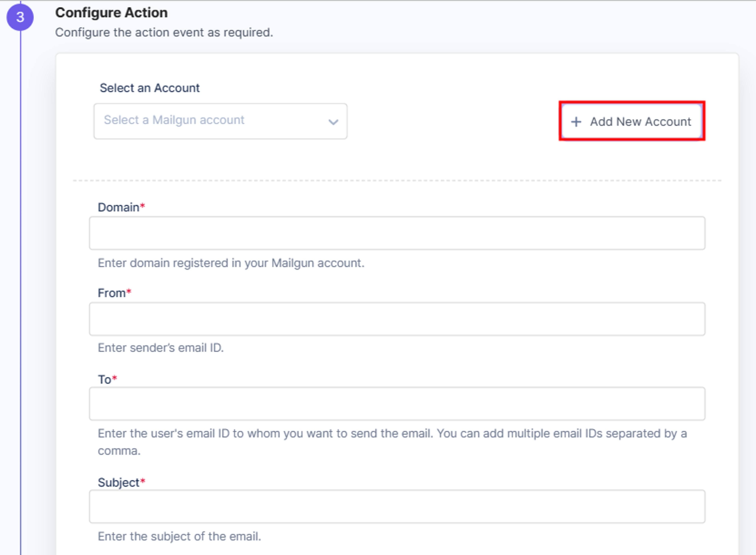The image size is (756, 555).
Task: Open the Select a Mailgun account dropdown
Action: pos(220,121)
